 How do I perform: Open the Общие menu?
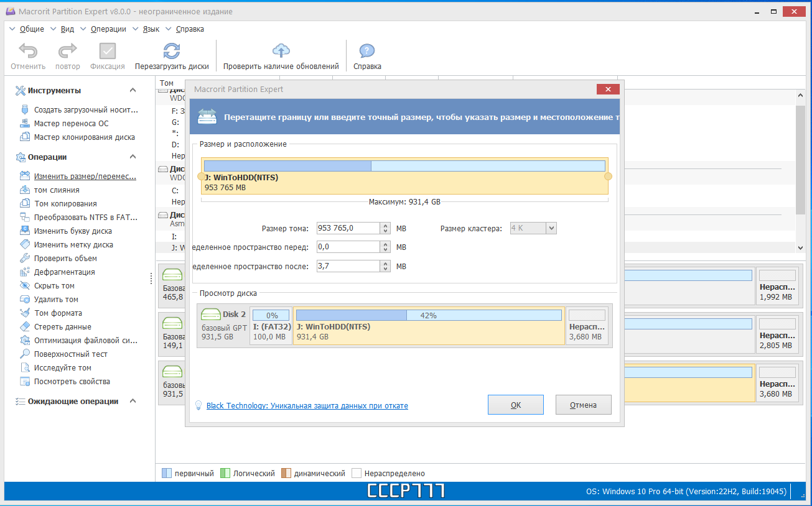(32, 29)
